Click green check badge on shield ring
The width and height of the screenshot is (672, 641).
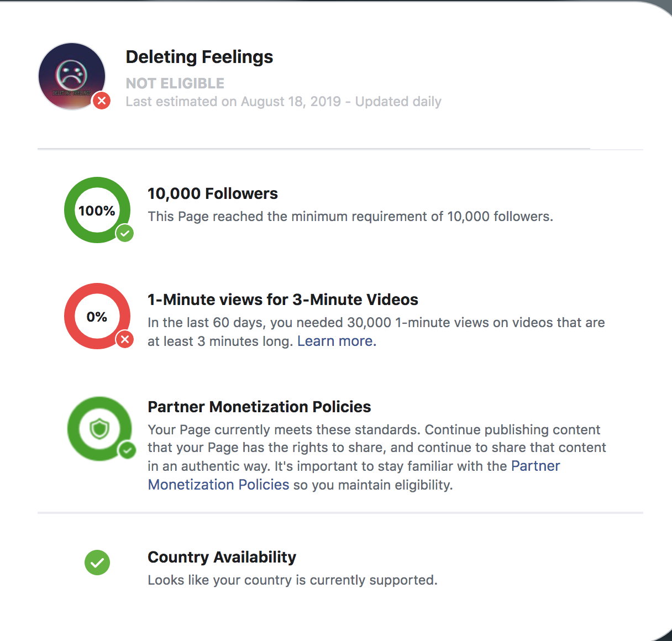[x=127, y=451]
